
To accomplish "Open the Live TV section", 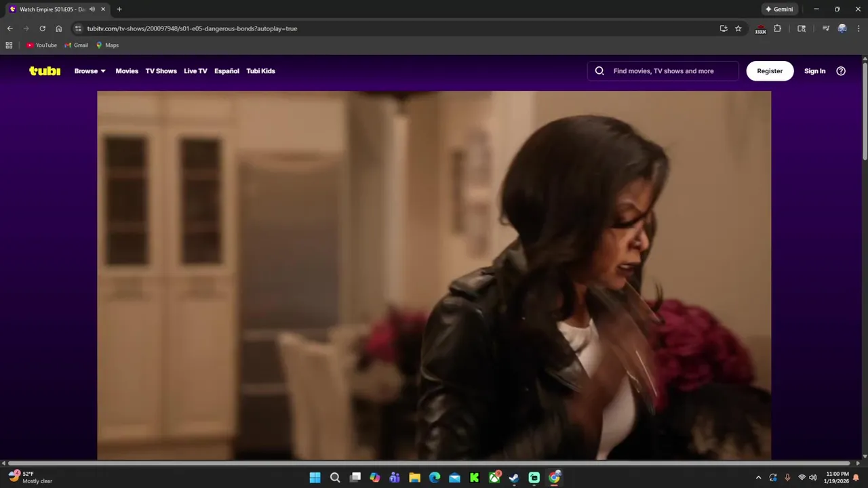I will click(x=195, y=71).
